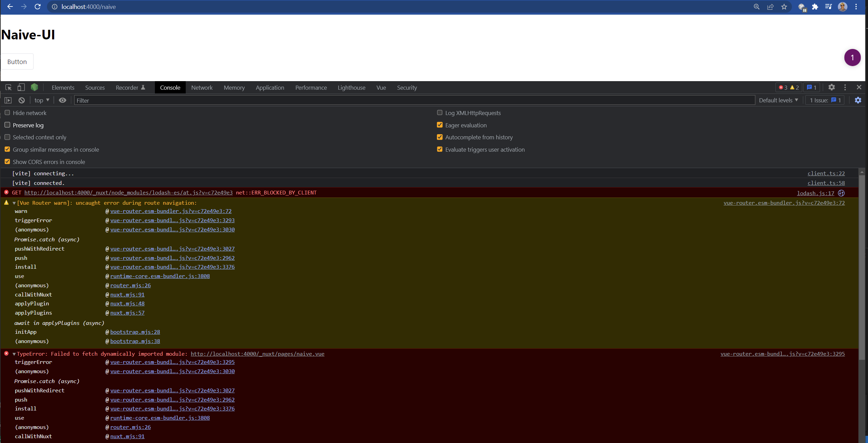Open the Vue panel tab
868x443 pixels.
pos(381,87)
